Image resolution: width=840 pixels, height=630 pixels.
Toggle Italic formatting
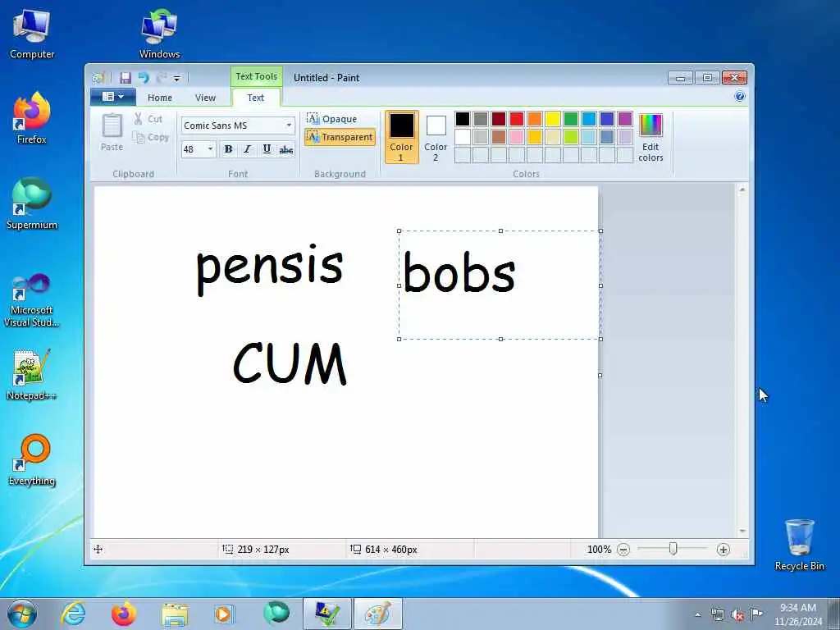point(247,149)
